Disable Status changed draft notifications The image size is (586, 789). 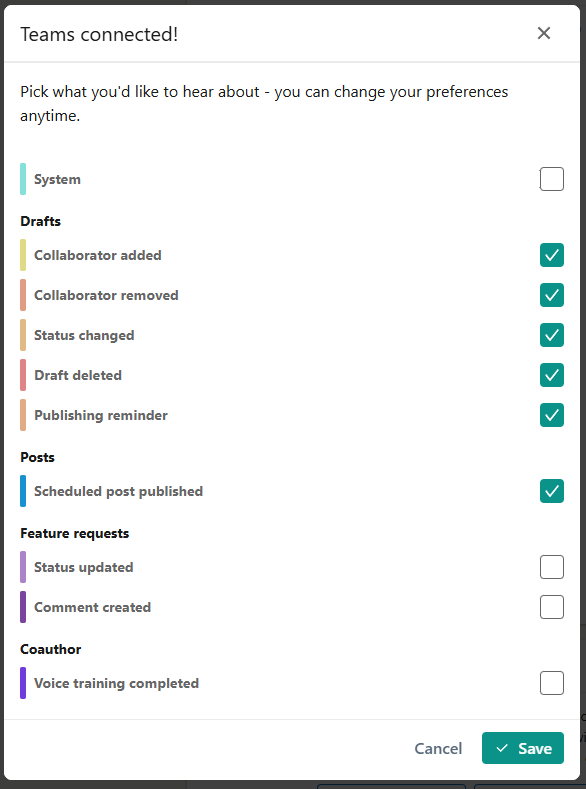[x=552, y=335]
